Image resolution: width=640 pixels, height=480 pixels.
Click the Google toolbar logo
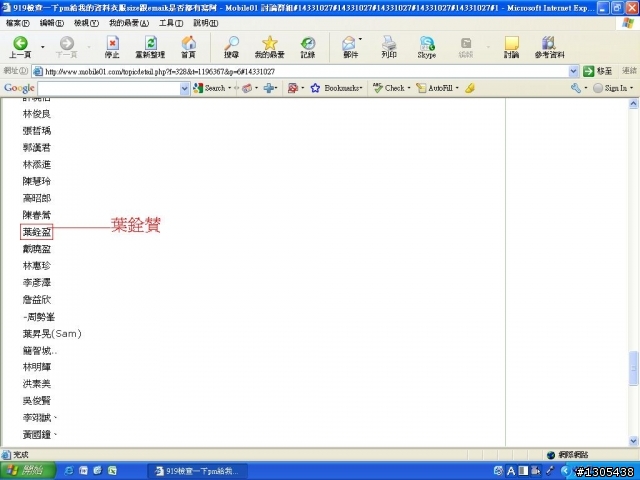click(19, 88)
